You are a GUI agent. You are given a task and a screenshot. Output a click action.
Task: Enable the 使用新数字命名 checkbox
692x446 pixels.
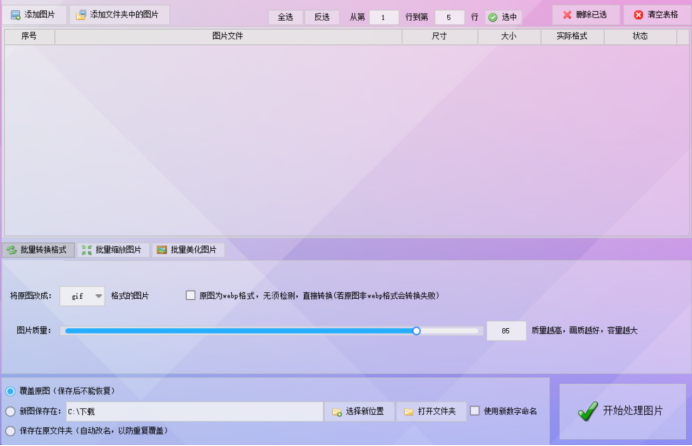click(475, 411)
